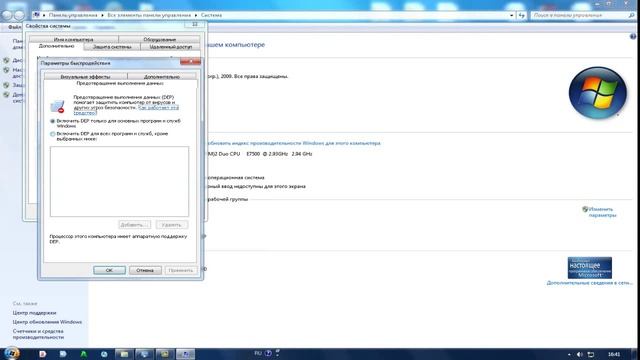Click the Система breadcrumb item
This screenshot has height=360, width=640.
tap(211, 15)
